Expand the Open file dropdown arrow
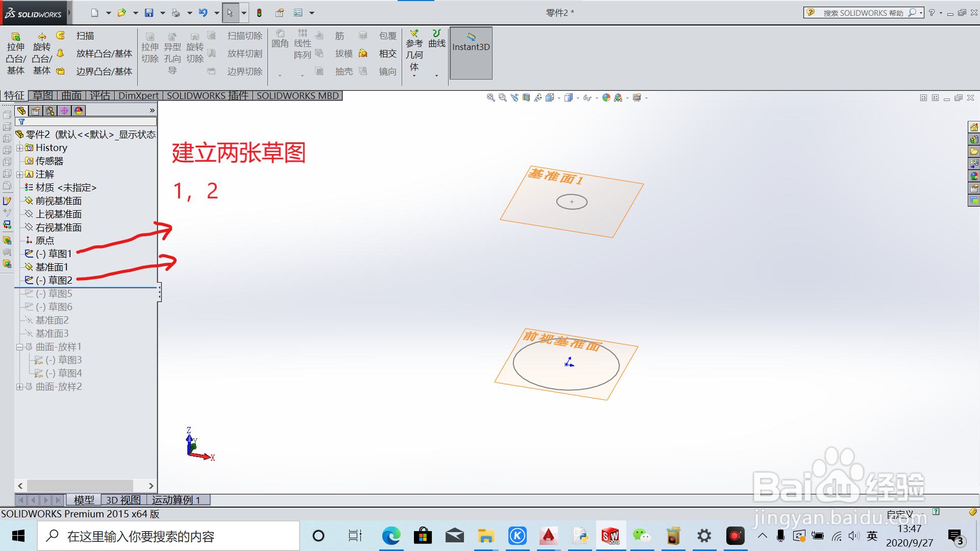Screen dimensions: 980x551 (136, 13)
